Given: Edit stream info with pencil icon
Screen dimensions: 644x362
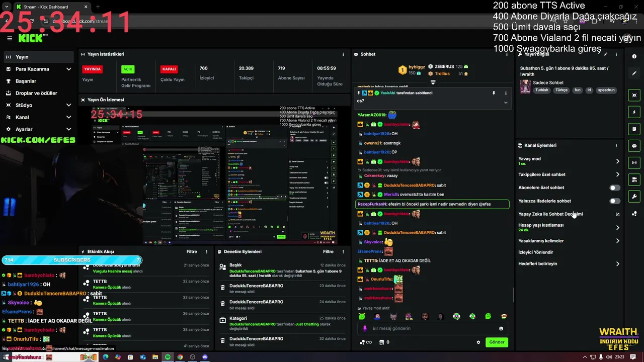Looking at the screenshot, I should (x=605, y=54).
